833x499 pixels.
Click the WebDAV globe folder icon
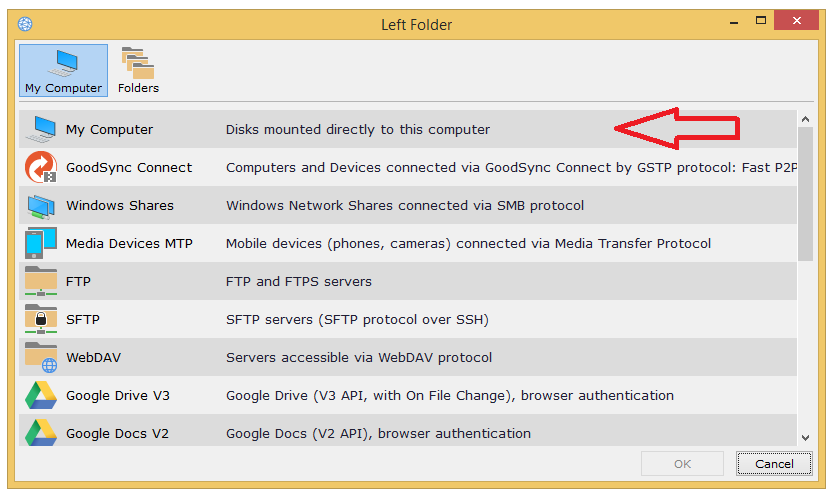[41, 358]
